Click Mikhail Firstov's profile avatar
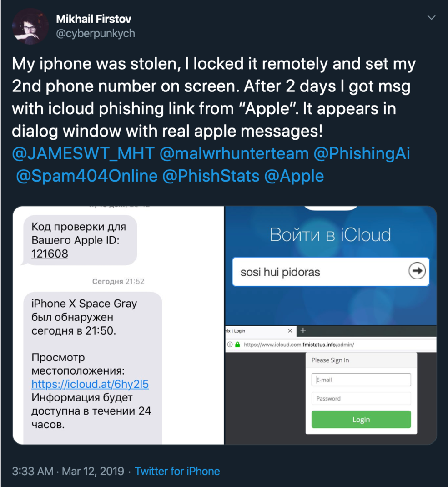448x487 pixels. pyautogui.click(x=30, y=26)
